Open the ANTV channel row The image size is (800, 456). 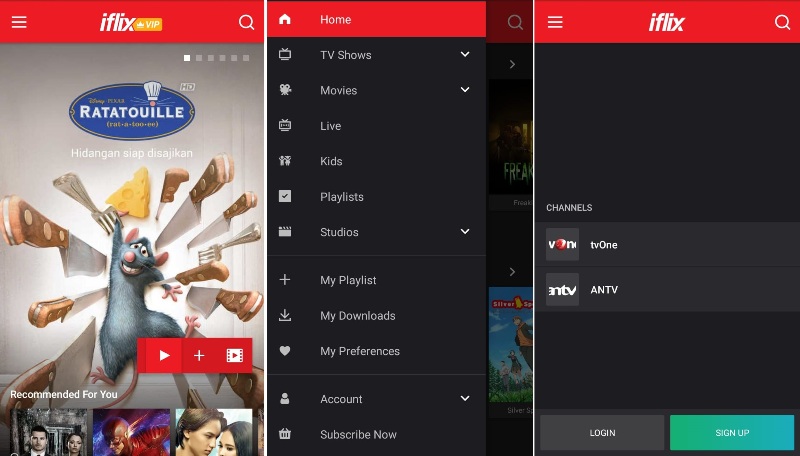tap(667, 289)
